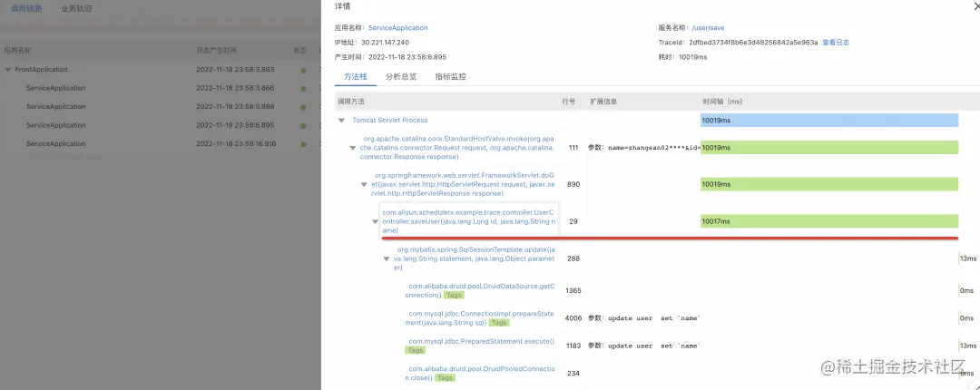Collapse the FrameworkServlet.doGet method node

click(x=364, y=184)
